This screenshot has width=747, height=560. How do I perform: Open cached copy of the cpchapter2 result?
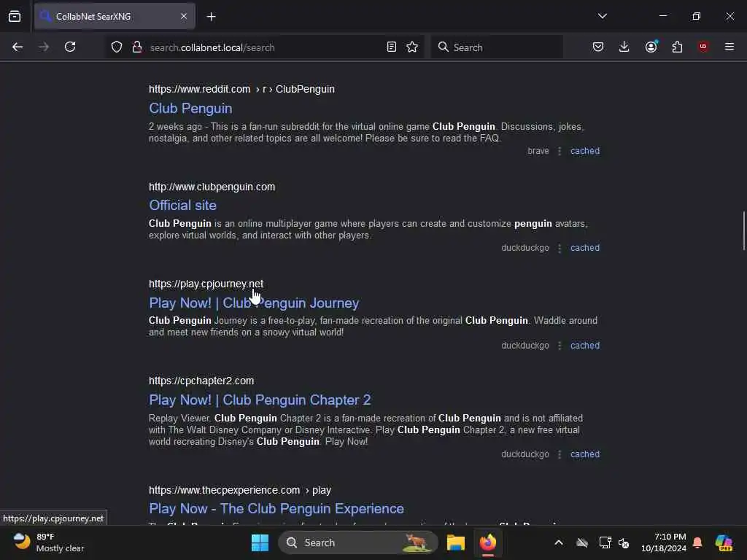585,454
